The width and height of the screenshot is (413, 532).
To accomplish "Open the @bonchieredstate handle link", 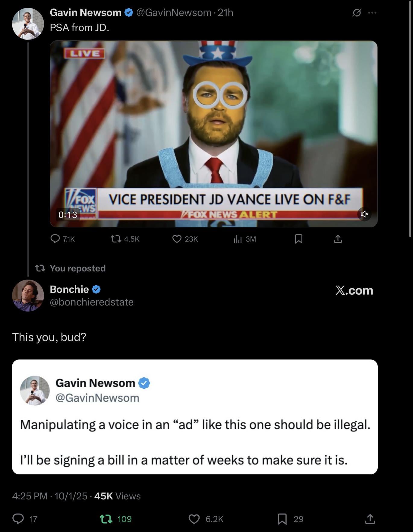I will point(92,302).
